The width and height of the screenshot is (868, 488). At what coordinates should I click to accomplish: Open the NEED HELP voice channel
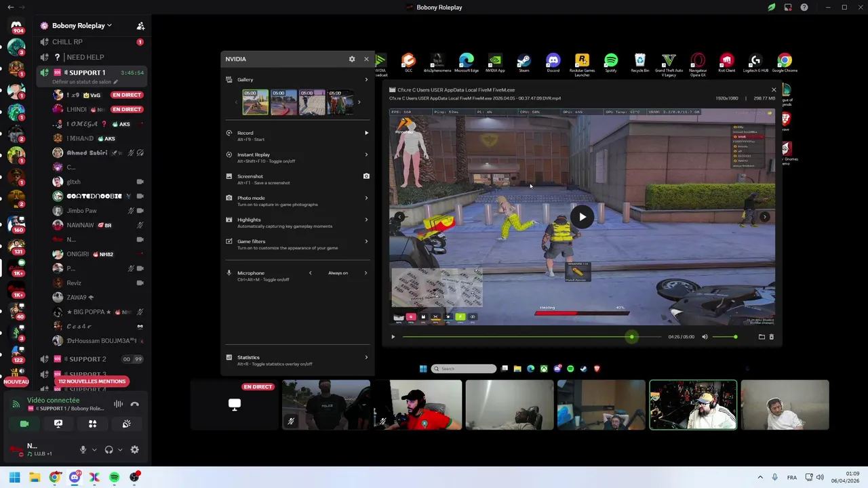pos(92,57)
